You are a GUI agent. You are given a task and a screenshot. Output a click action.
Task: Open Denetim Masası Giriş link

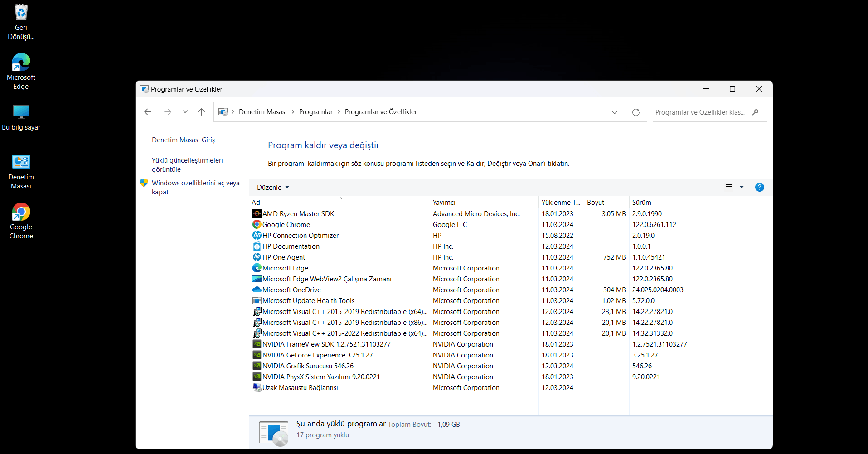tap(184, 140)
